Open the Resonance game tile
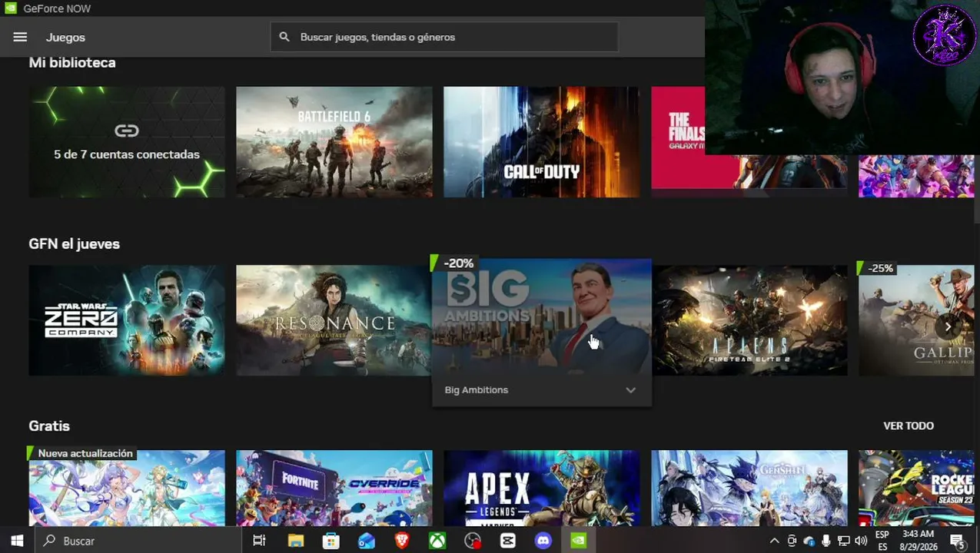 (x=333, y=320)
